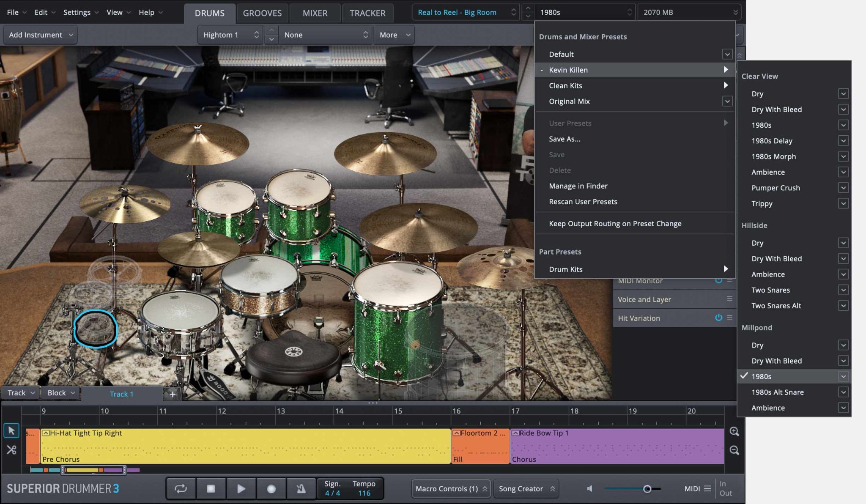The image size is (866, 504).
Task: Click the record transport button
Action: pos(271,489)
